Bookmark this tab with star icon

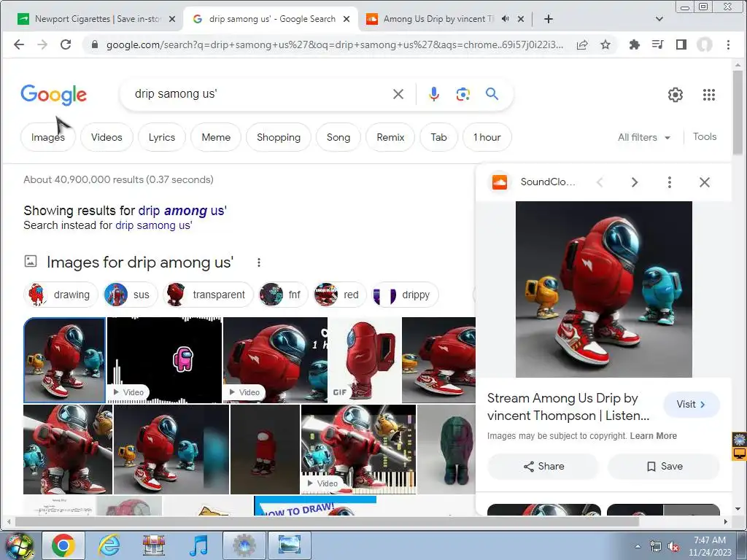click(605, 44)
